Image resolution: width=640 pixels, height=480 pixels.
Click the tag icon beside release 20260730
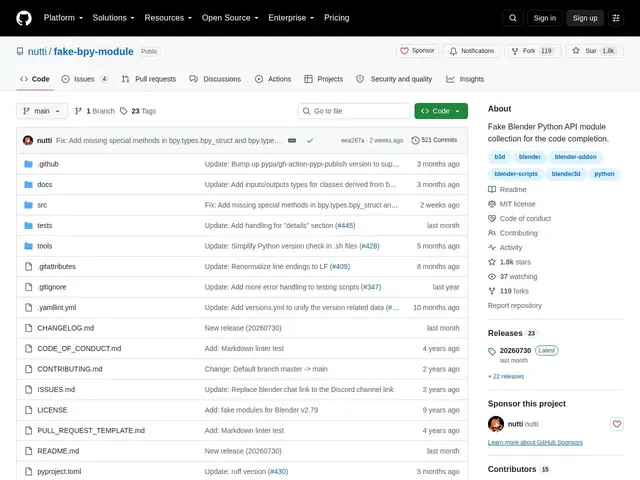[x=492, y=351]
